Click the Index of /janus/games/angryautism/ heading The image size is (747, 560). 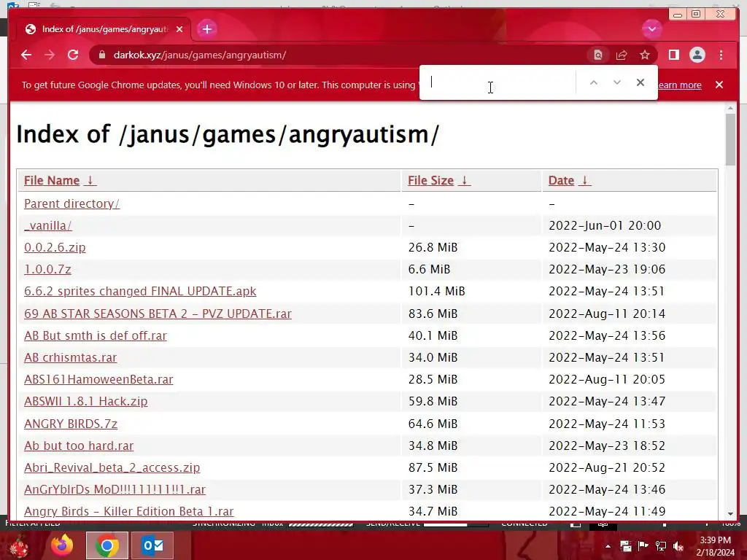[228, 134]
